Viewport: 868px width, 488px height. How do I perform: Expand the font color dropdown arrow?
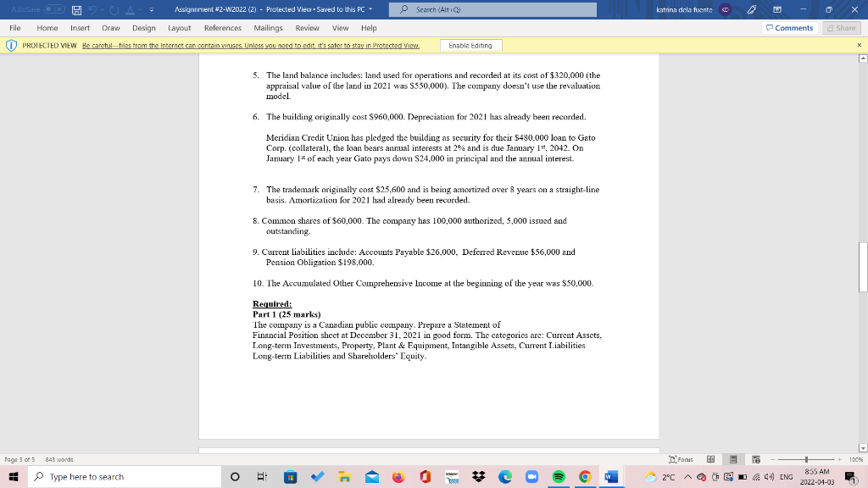coord(139,9)
